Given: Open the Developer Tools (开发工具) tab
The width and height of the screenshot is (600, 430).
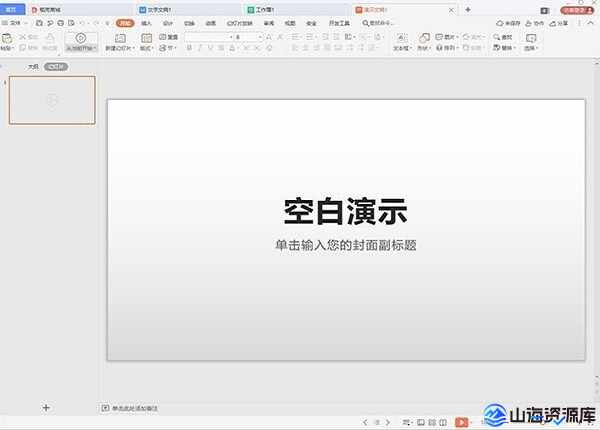Looking at the screenshot, I should [339, 23].
